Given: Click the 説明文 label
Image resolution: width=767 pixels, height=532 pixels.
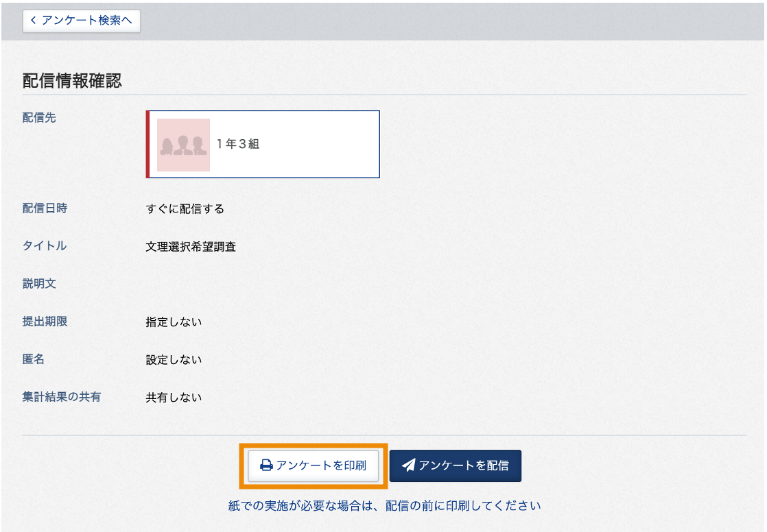Looking at the screenshot, I should (x=39, y=284).
